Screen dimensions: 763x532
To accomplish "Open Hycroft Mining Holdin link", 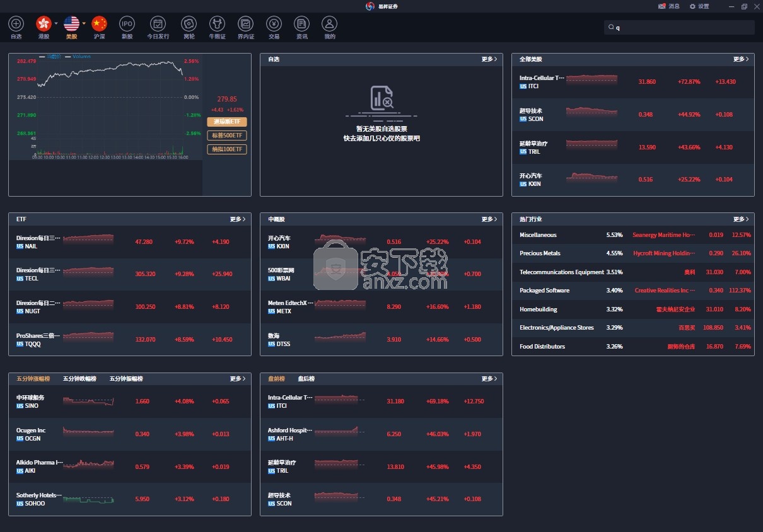I will 664,253.
